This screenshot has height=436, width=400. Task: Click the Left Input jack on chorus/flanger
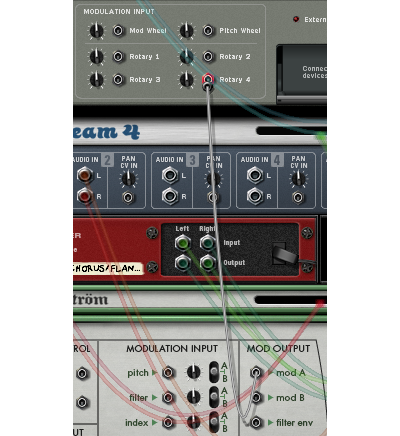pyautogui.click(x=182, y=243)
